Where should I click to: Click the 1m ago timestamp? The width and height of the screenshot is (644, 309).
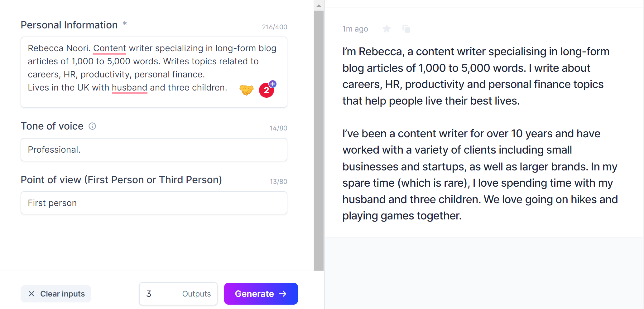355,29
